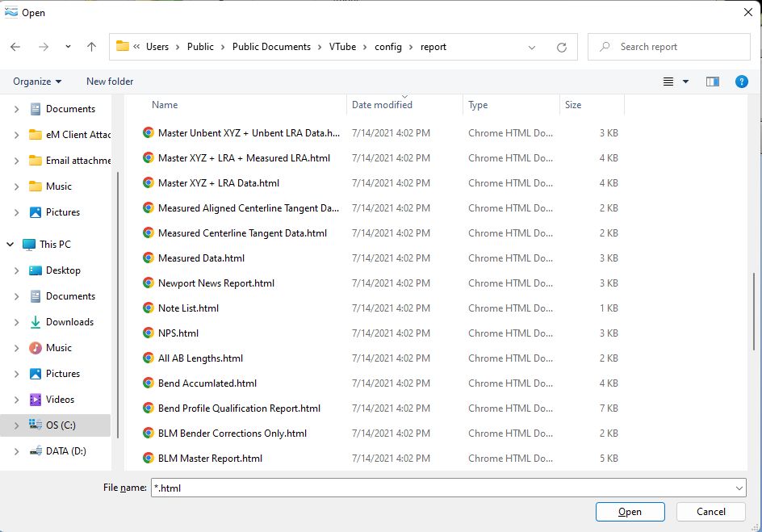762x532 pixels.
Task: Click the Up one level arrow
Action: tap(91, 47)
